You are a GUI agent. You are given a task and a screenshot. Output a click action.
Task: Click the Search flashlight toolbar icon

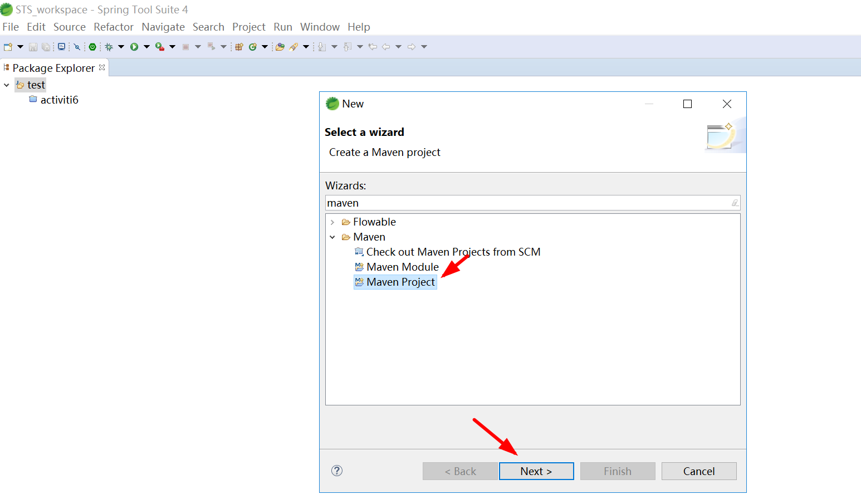(x=293, y=47)
